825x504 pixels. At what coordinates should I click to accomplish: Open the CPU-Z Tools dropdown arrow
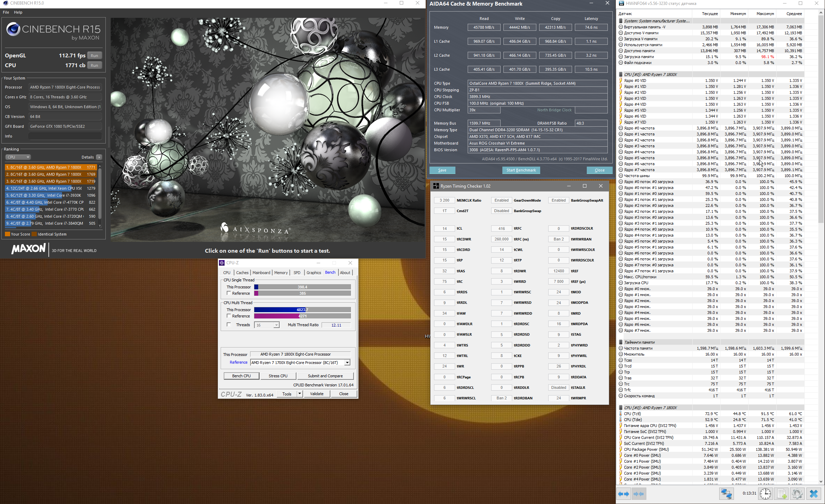300,394
